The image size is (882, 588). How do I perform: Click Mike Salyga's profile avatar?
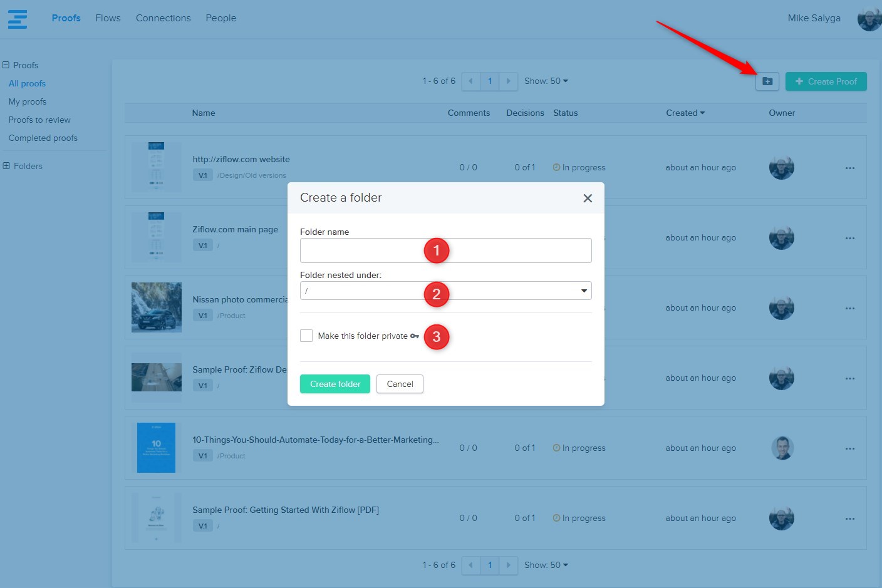pyautogui.click(x=869, y=19)
